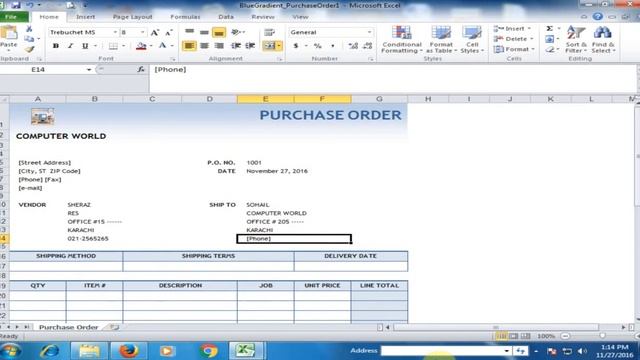Open Conditional Formatting menu
640x360 pixels.
coord(402,39)
